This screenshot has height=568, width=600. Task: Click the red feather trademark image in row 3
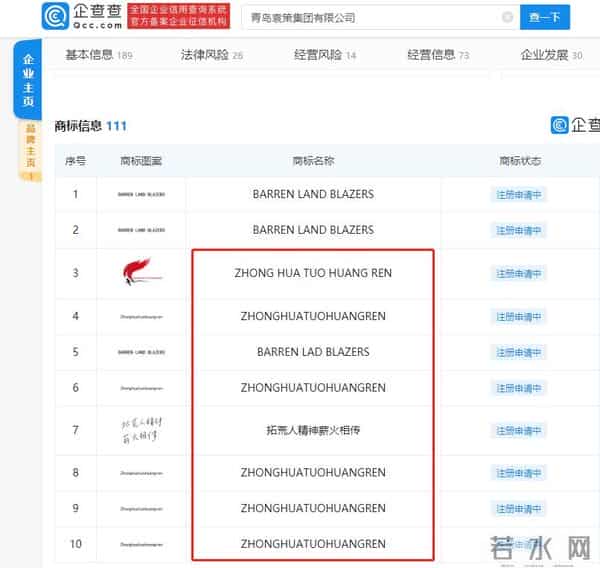point(140,273)
